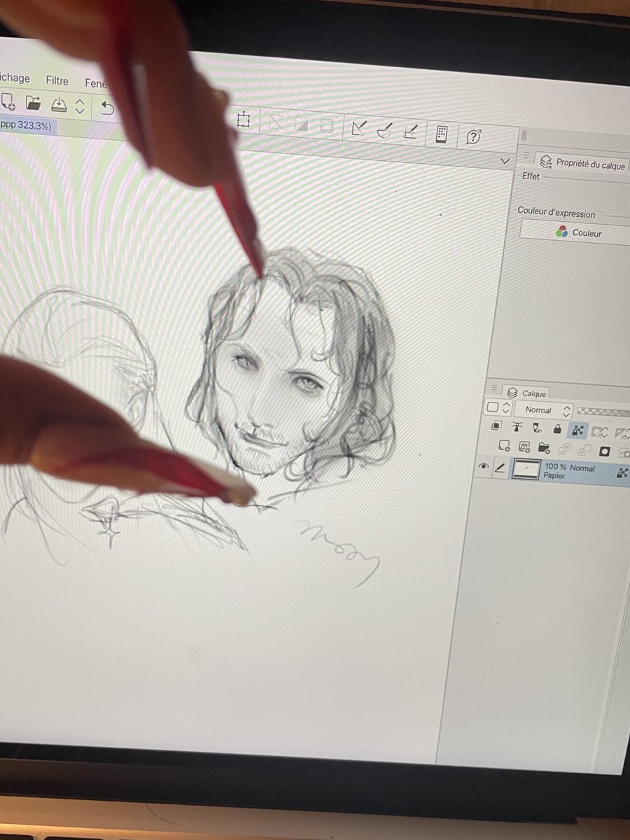
Task: Click the lock transparency icon on Papier row
Action: [x=622, y=474]
